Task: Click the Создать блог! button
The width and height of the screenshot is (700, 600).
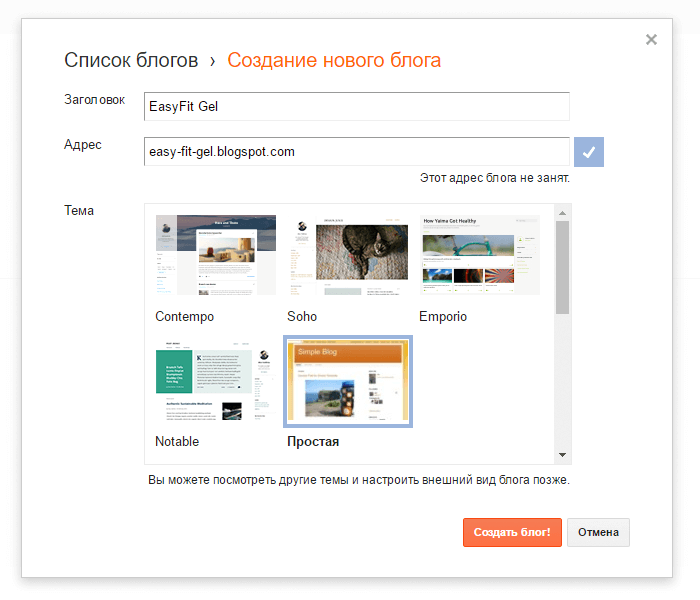Action: (512, 532)
